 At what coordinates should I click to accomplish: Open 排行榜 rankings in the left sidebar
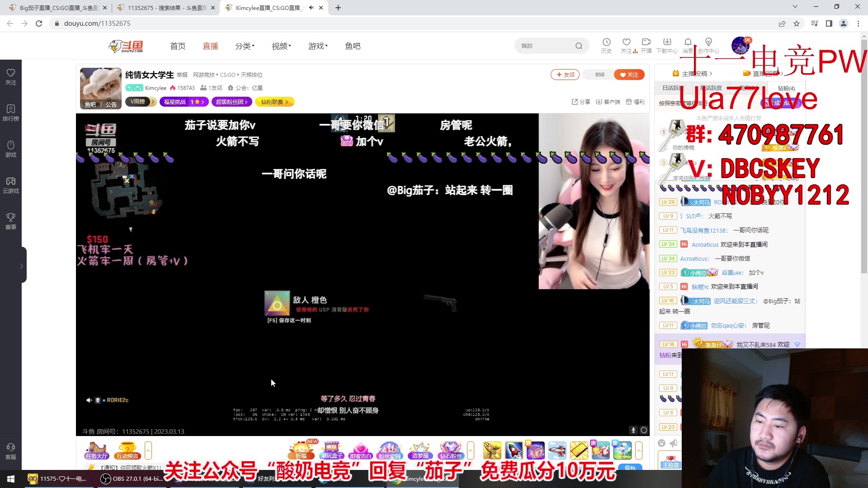11,113
